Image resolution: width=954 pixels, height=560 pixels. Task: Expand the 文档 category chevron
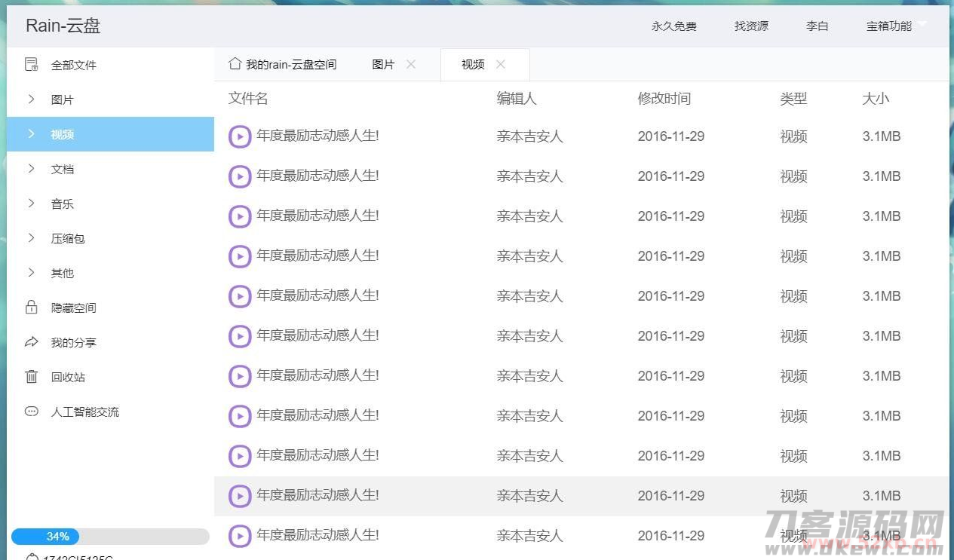[31, 169]
